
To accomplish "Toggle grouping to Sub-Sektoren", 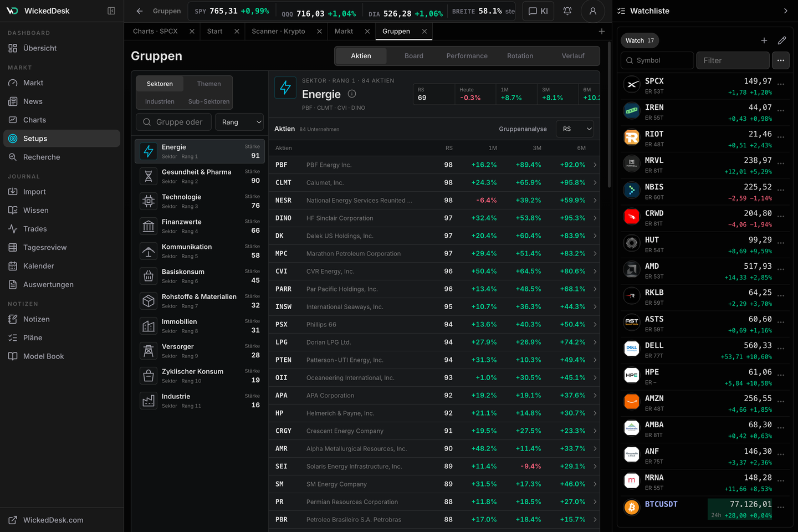I will [x=209, y=101].
